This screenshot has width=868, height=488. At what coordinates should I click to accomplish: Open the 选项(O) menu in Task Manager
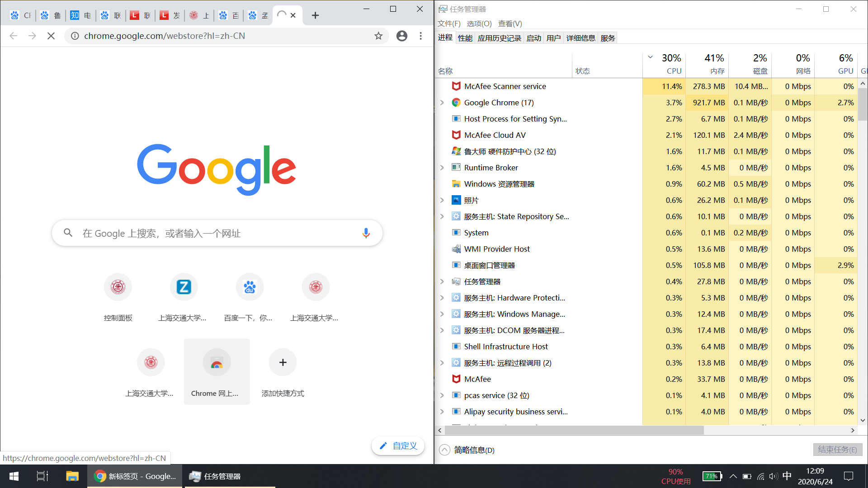point(479,23)
